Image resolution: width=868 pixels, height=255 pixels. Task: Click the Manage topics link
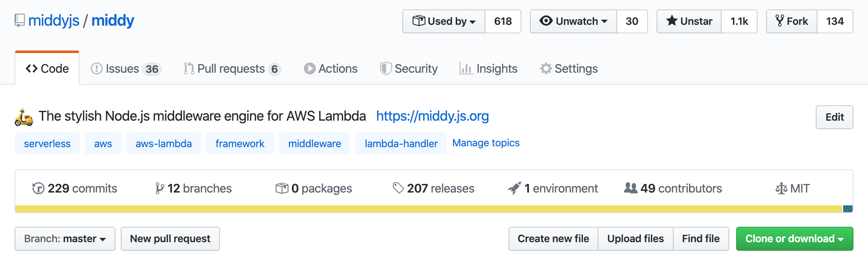tap(486, 143)
